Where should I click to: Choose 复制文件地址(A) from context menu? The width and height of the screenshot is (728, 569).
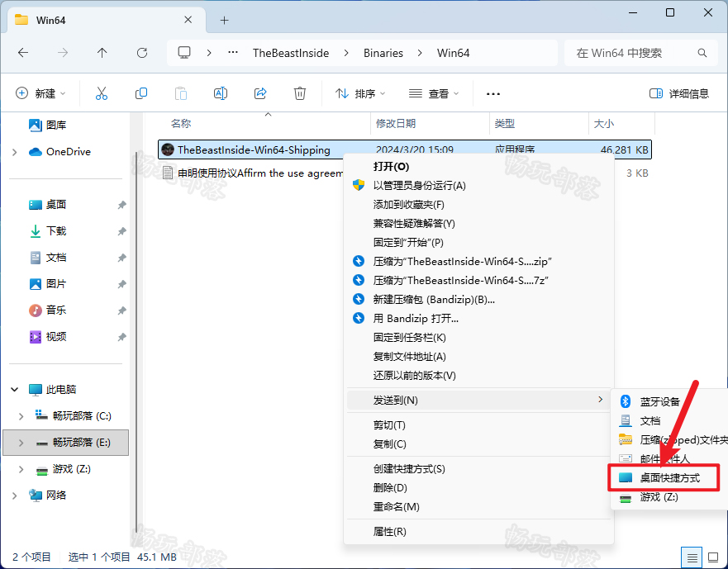[478, 357]
